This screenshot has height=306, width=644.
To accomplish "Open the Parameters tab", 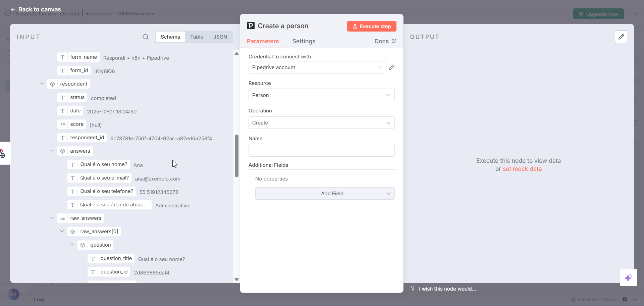I will click(263, 41).
